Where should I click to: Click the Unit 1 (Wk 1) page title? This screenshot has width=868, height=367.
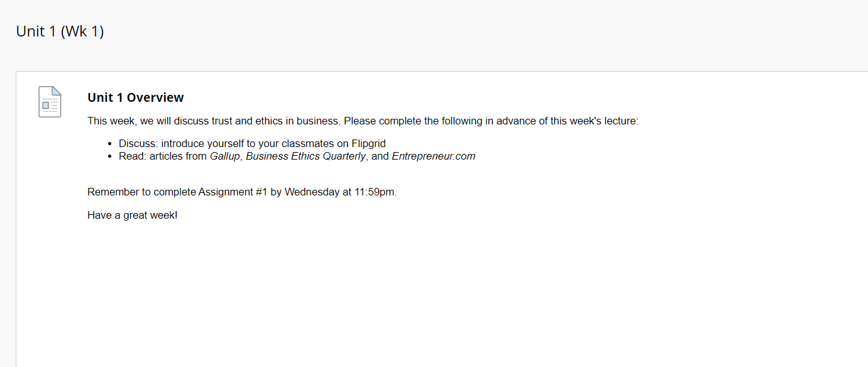pos(60,31)
